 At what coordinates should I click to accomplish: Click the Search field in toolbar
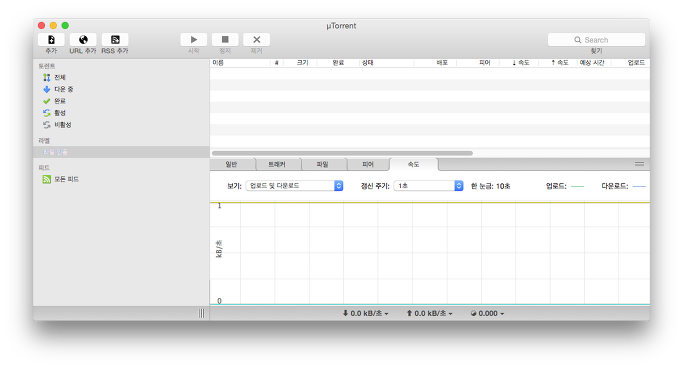[596, 40]
